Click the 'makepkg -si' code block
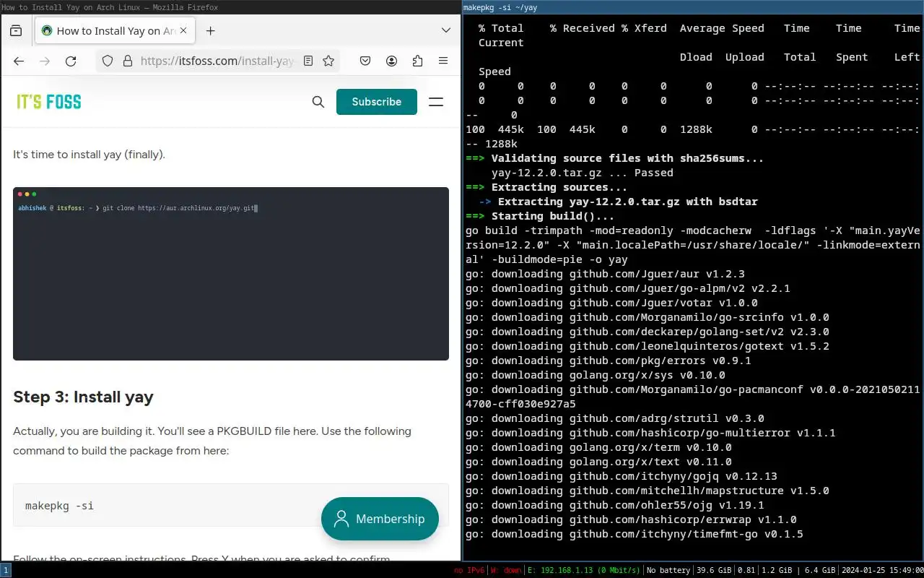 coord(231,505)
